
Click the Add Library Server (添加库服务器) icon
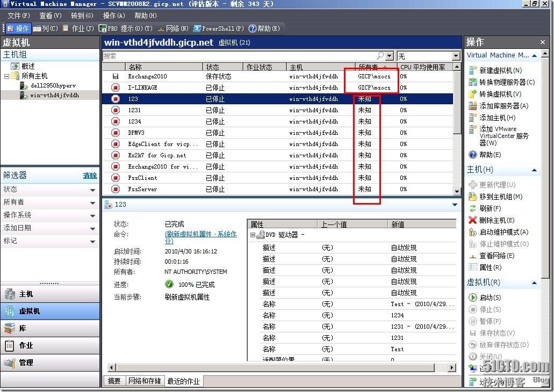[x=472, y=106]
